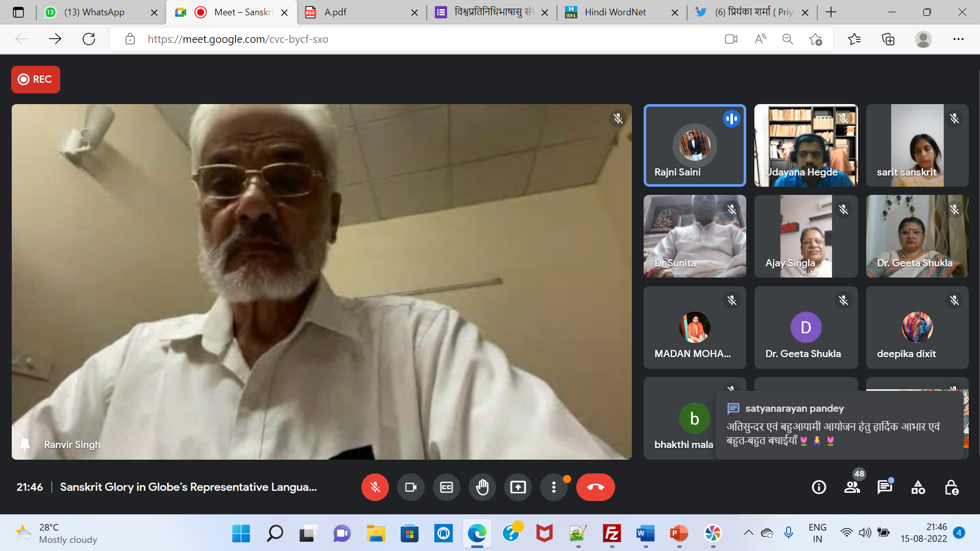Open the host controls lock icon

point(951,487)
